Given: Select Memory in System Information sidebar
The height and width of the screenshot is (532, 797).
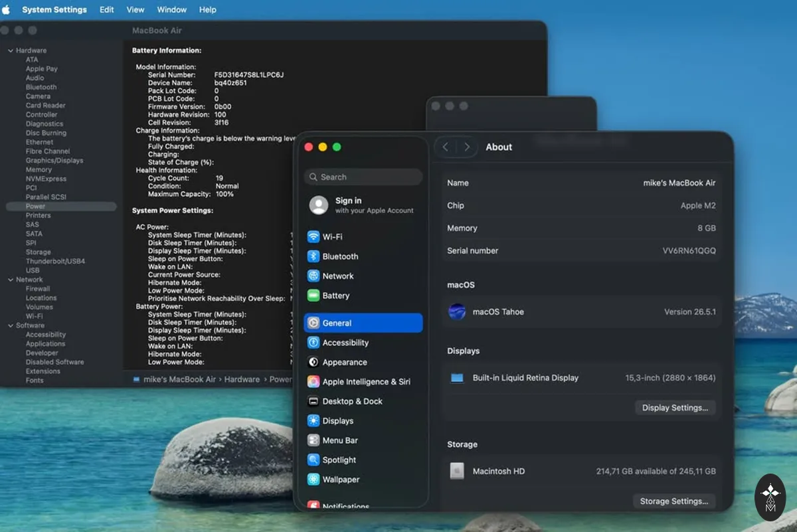Looking at the screenshot, I should (39, 170).
